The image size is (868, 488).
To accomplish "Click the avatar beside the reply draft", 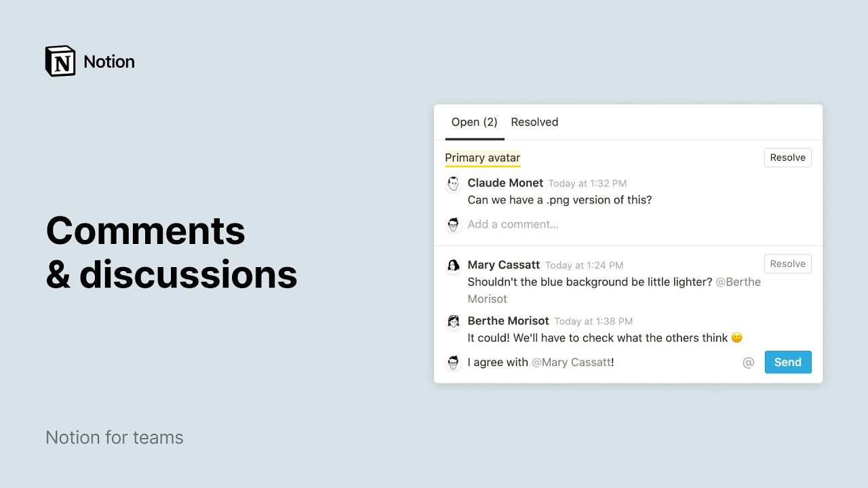I will coord(453,363).
